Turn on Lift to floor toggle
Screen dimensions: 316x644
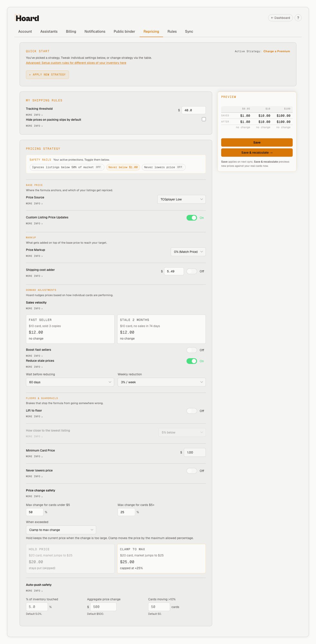click(x=192, y=411)
